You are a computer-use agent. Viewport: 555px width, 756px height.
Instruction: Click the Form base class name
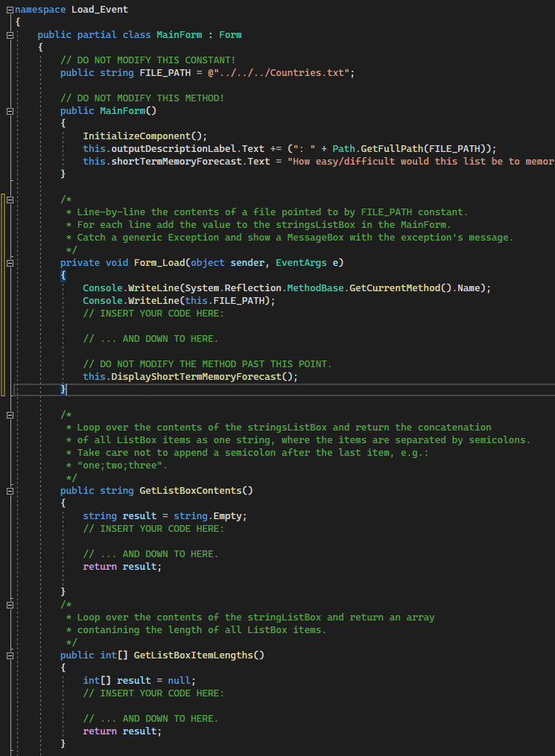point(230,35)
